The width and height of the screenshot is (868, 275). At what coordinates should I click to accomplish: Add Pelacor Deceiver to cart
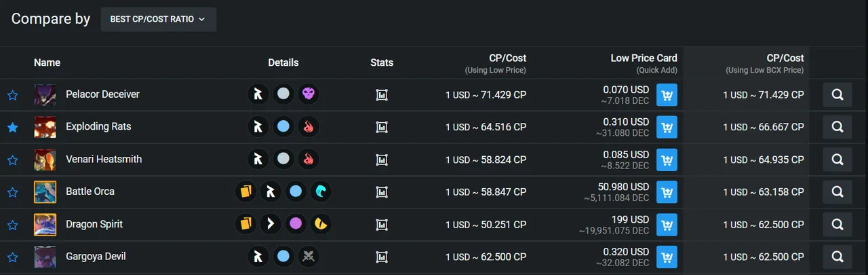pos(667,95)
